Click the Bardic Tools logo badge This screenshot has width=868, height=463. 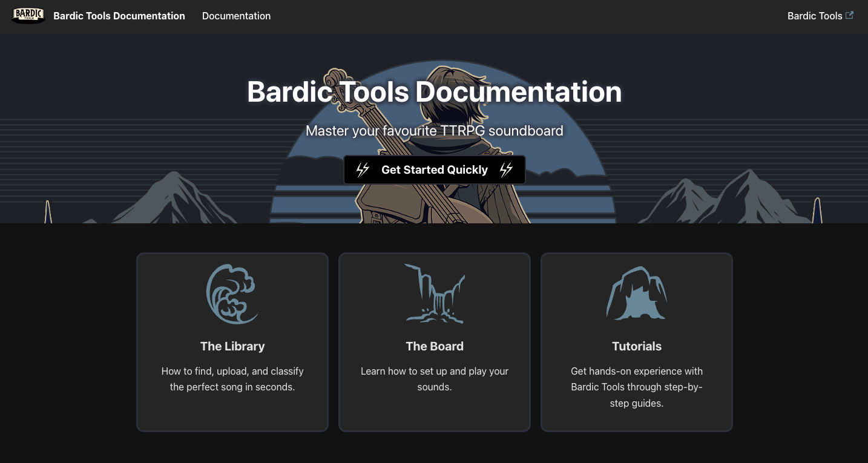point(28,16)
